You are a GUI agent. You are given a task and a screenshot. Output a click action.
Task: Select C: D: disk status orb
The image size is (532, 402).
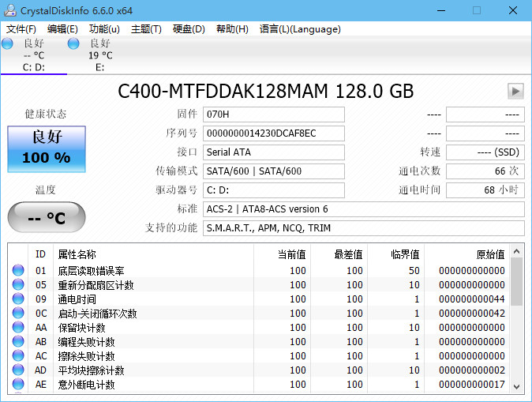coord(7,43)
